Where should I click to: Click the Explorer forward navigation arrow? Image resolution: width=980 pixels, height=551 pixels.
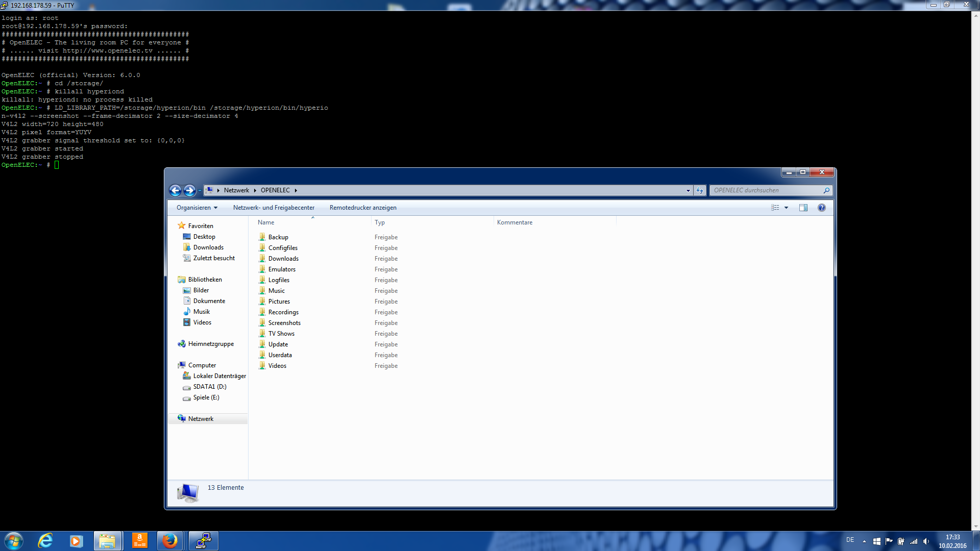point(189,190)
